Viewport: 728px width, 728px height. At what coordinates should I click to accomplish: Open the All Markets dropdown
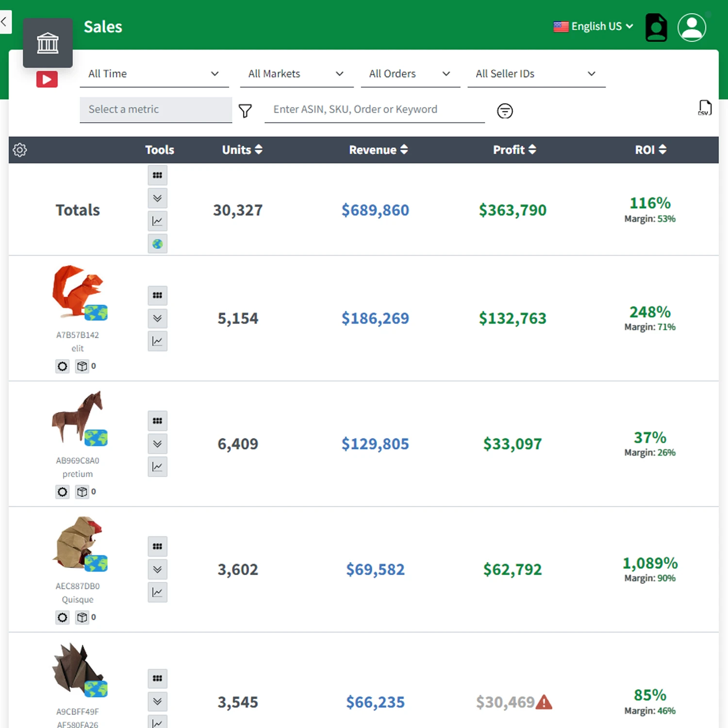(297, 74)
